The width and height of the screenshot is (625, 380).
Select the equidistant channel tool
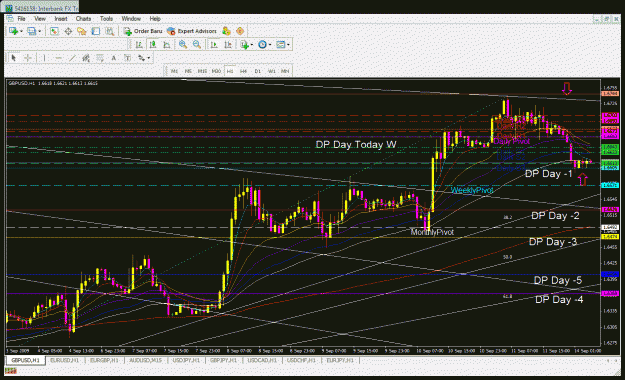86,58
